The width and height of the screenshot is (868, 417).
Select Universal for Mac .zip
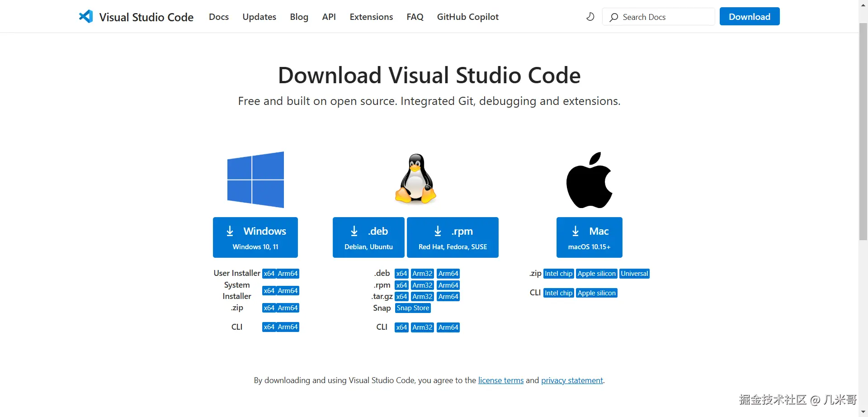pos(634,274)
